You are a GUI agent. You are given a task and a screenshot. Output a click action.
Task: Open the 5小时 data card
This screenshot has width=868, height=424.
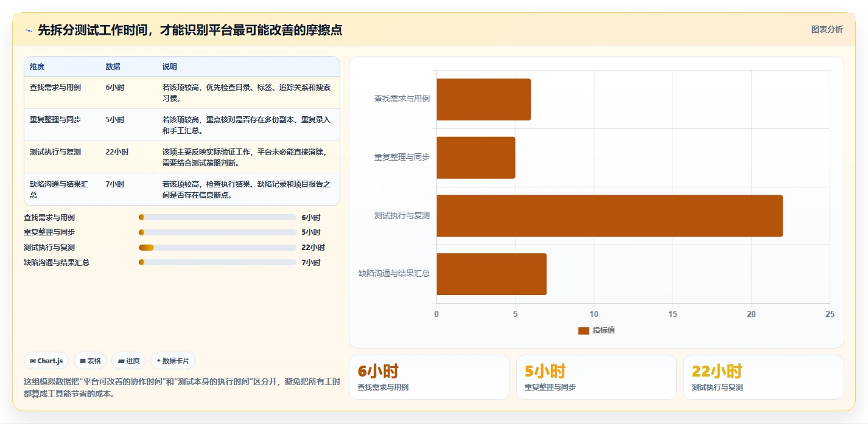[597, 377]
